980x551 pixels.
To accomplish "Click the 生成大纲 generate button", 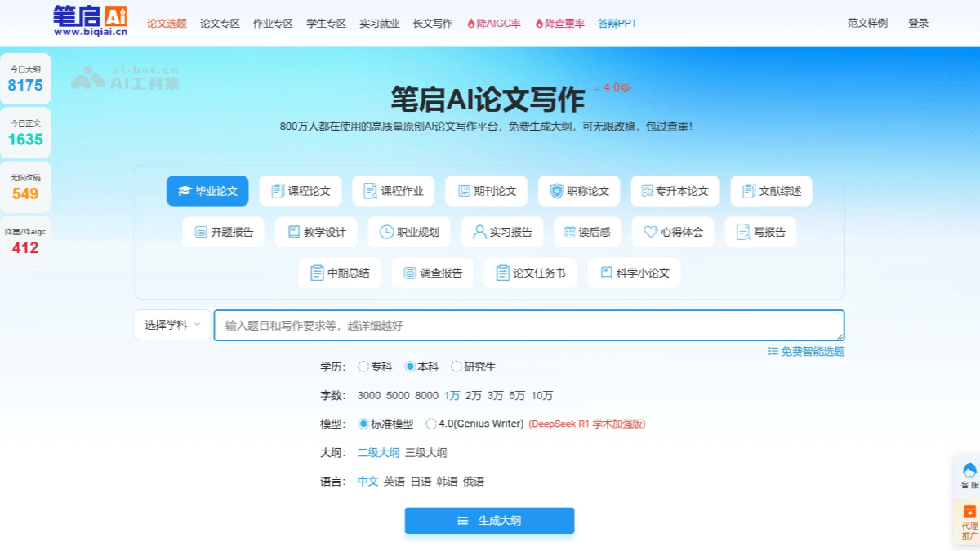I will pos(488,520).
